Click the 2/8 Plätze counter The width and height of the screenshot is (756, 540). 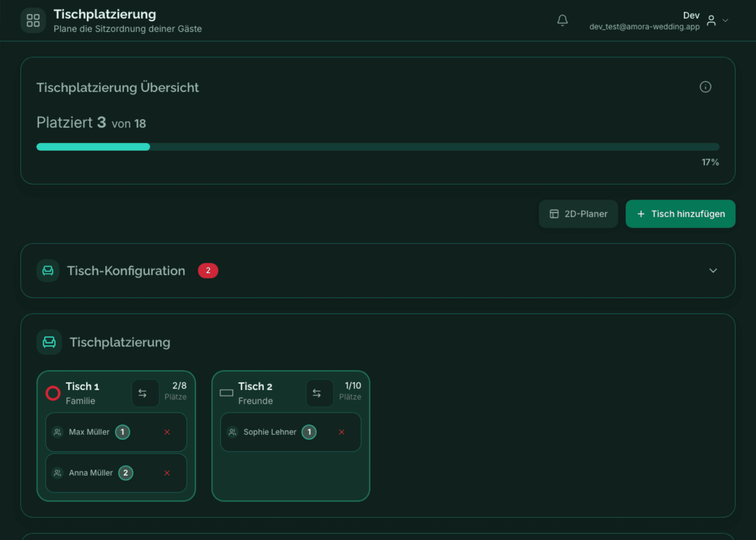(x=176, y=391)
